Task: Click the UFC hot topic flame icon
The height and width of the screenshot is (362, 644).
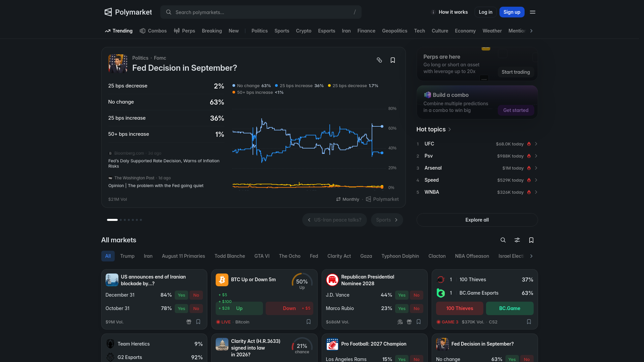Action: [x=529, y=144]
